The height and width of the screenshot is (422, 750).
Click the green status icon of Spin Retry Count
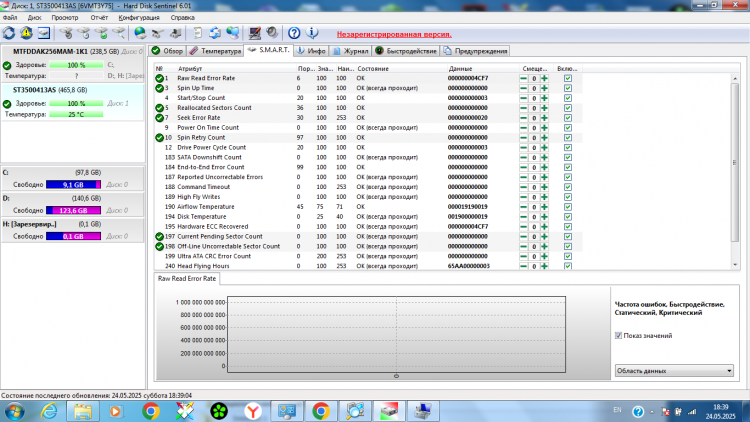pyautogui.click(x=159, y=137)
